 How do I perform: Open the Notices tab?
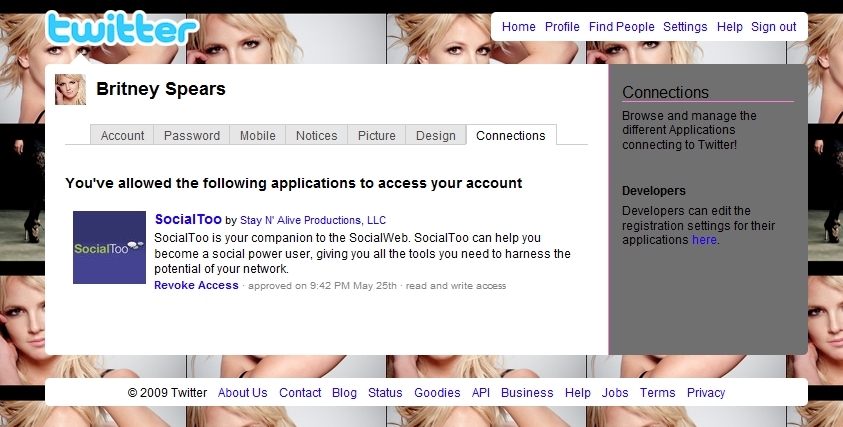317,136
